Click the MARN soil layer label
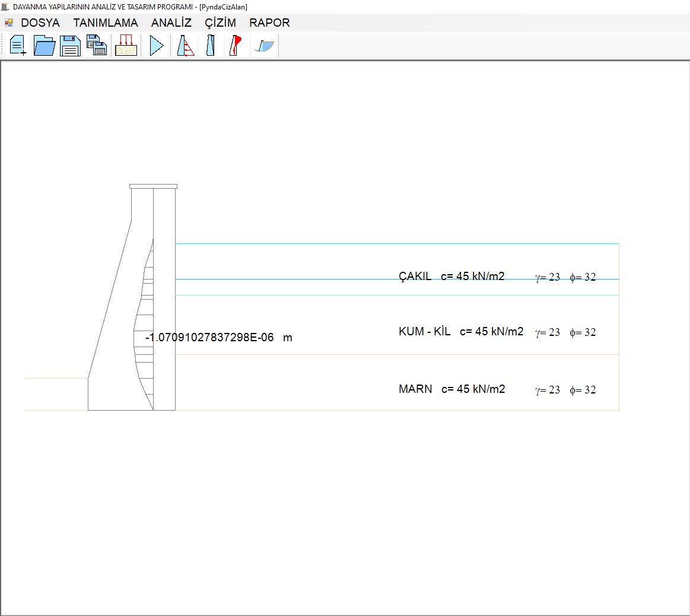This screenshot has width=690, height=616. 415,389
